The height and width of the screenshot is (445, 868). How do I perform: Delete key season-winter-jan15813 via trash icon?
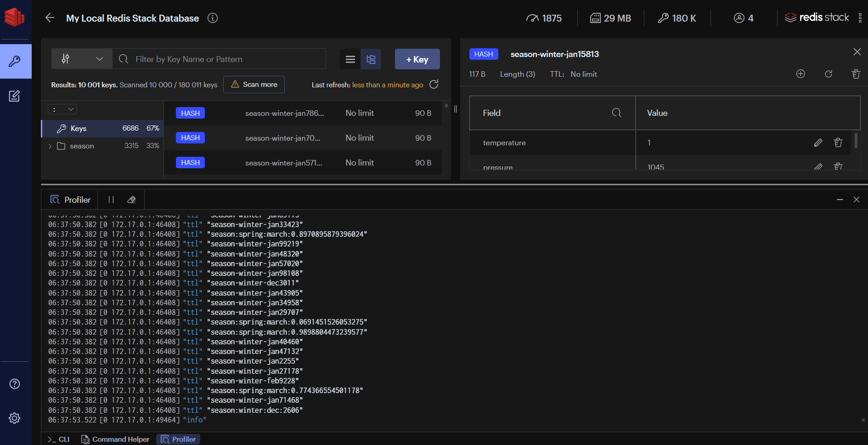[x=856, y=74]
